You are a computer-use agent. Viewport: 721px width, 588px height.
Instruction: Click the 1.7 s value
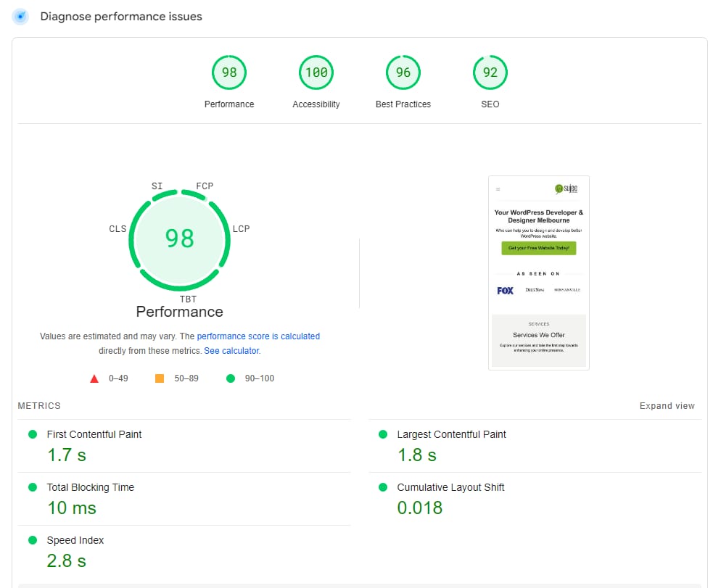click(67, 455)
